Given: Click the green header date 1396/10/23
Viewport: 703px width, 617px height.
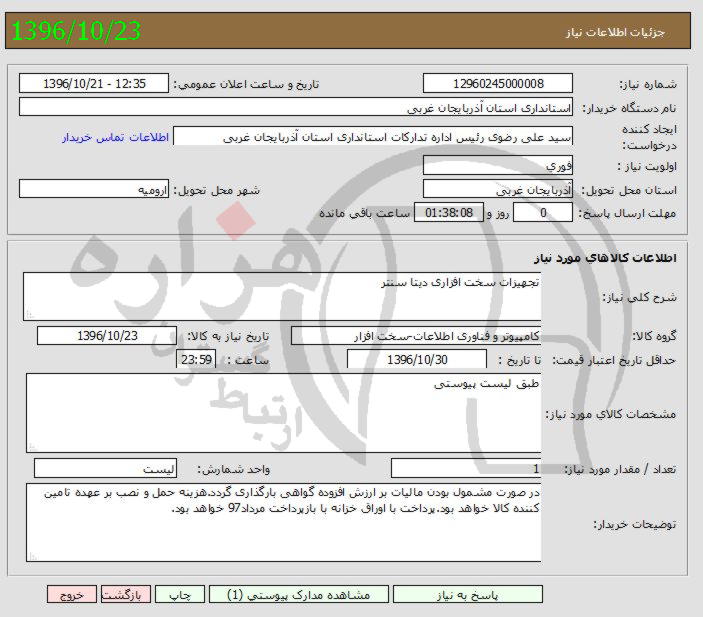Looking at the screenshot, I should 76,31.
